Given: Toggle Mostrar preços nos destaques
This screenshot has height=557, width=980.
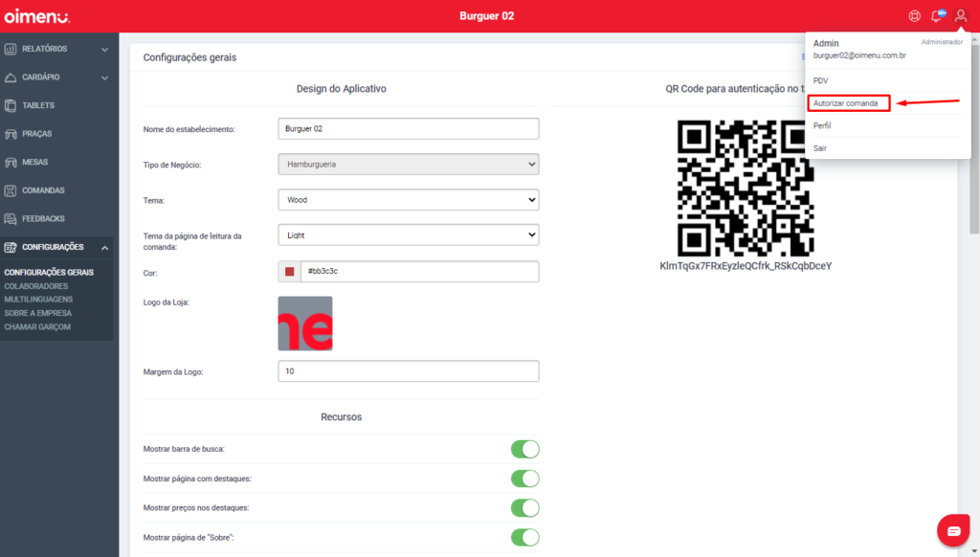Looking at the screenshot, I should pos(525,507).
